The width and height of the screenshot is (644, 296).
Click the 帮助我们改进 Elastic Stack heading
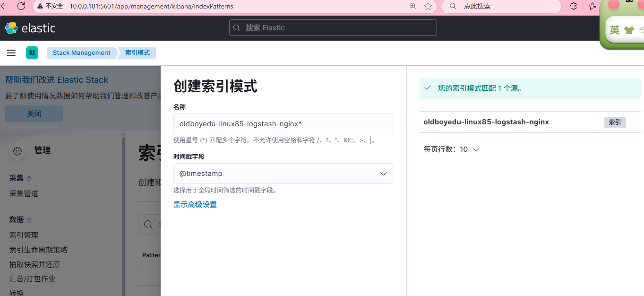57,80
